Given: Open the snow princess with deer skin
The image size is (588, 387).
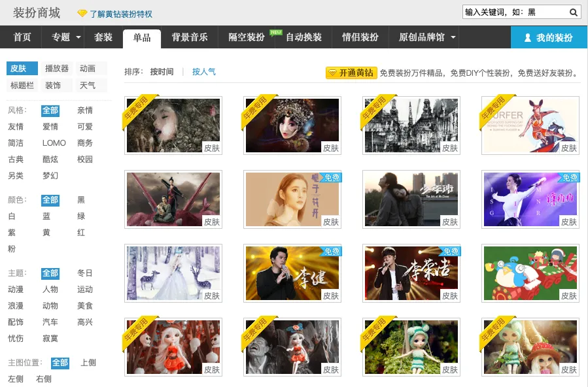Looking at the screenshot, I should click(x=173, y=273).
